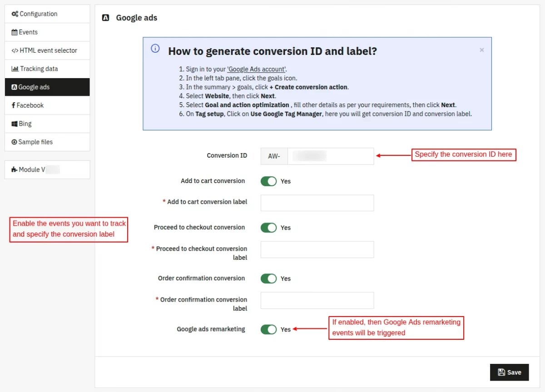Viewport: 545px width, 392px height.
Task: Click the Events calendar icon
Action: point(15,32)
